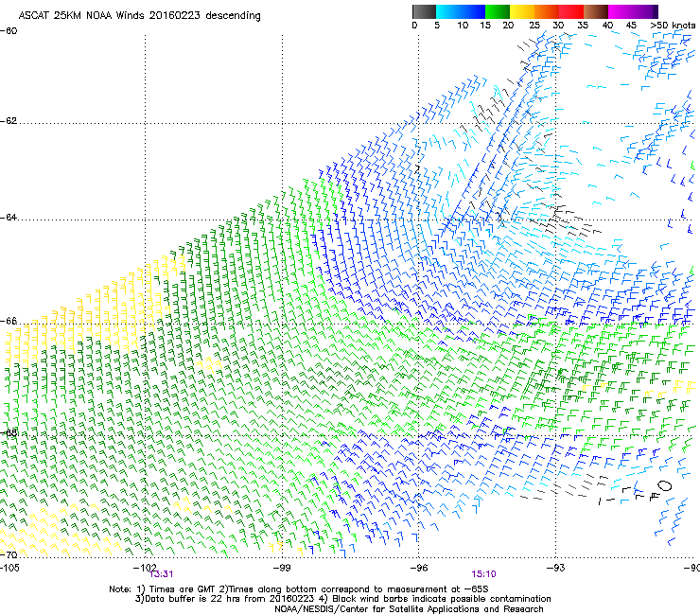Viewport: 700px width, 615px height.
Task: Click the '>50 knots' legend label
Action: (673, 26)
